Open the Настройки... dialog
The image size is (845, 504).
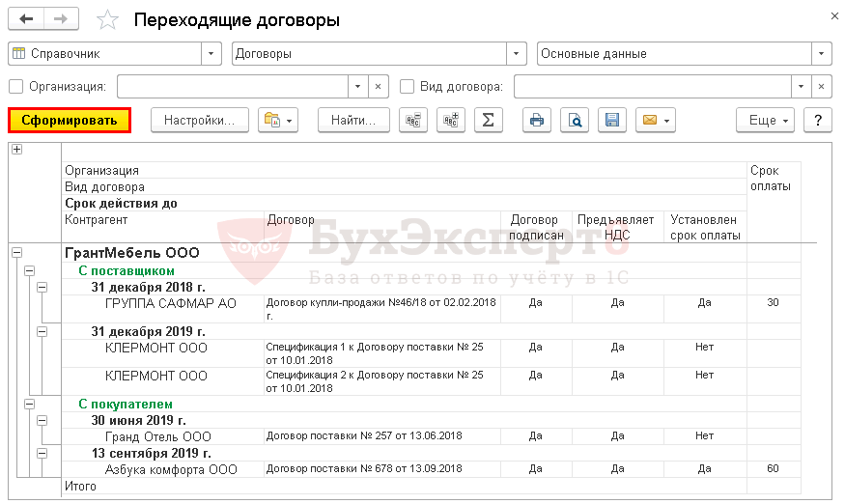(x=199, y=120)
